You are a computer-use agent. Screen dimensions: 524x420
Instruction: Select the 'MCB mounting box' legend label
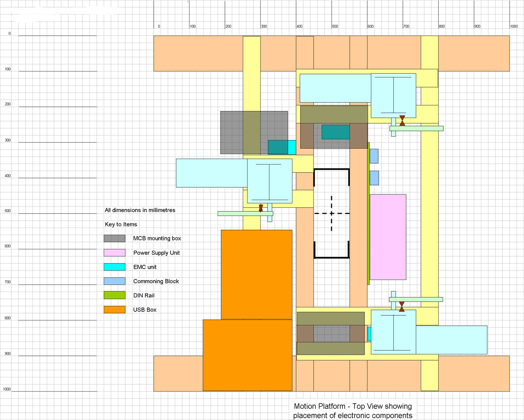[157, 238]
